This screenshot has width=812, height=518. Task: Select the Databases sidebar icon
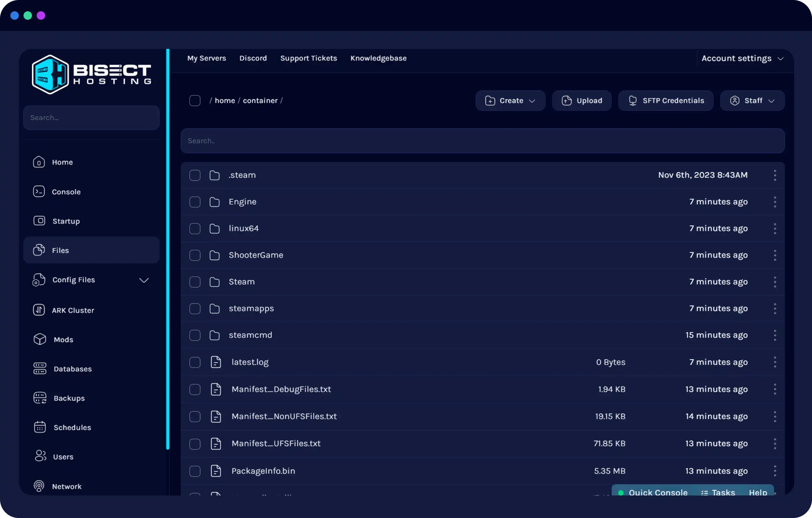pos(40,368)
